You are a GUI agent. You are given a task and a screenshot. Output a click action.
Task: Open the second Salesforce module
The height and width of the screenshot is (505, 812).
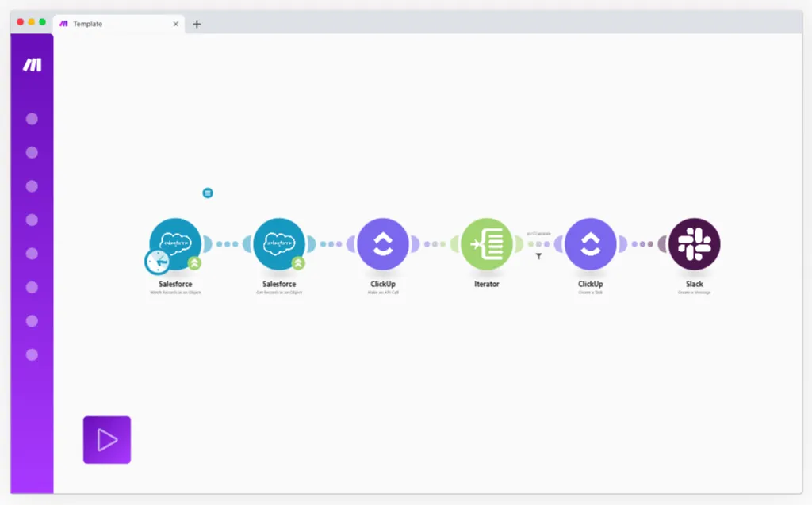279,243
